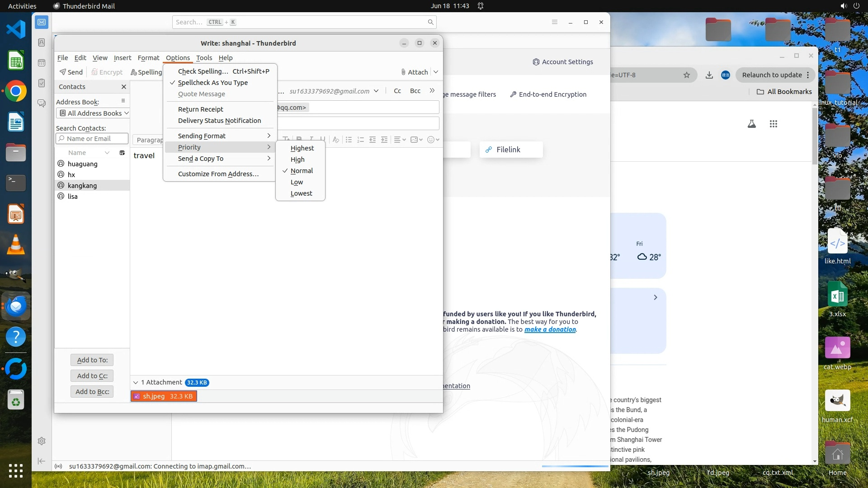Toggle Spellcheck As You Type
Screen dimensions: 868x488
coord(212,83)
